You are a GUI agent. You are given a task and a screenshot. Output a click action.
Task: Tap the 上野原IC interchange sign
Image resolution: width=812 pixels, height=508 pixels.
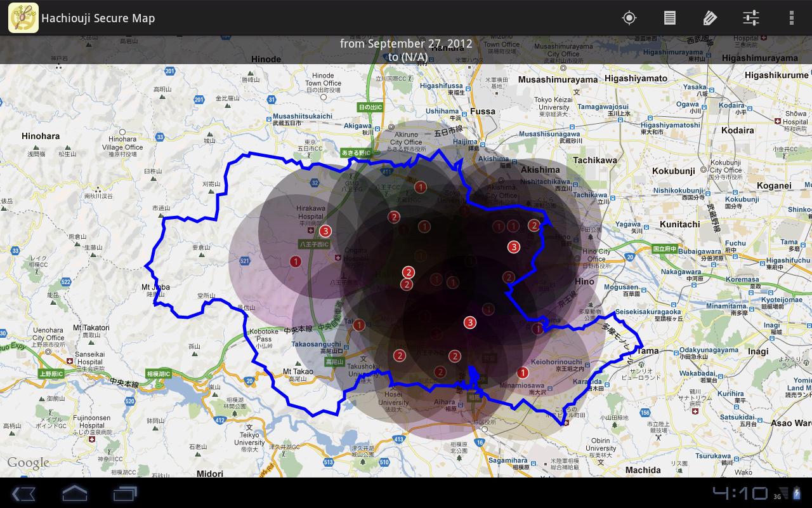click(x=51, y=374)
